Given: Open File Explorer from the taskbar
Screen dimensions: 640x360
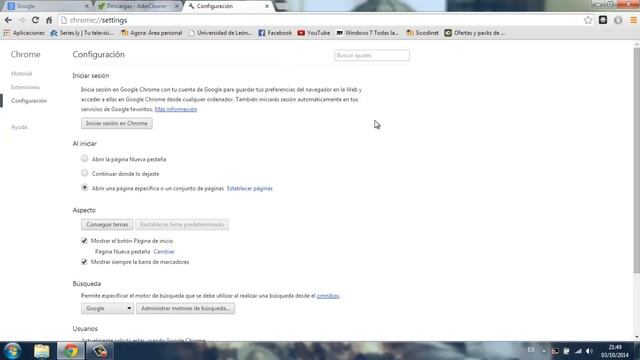Looking at the screenshot, I should 42,351.
